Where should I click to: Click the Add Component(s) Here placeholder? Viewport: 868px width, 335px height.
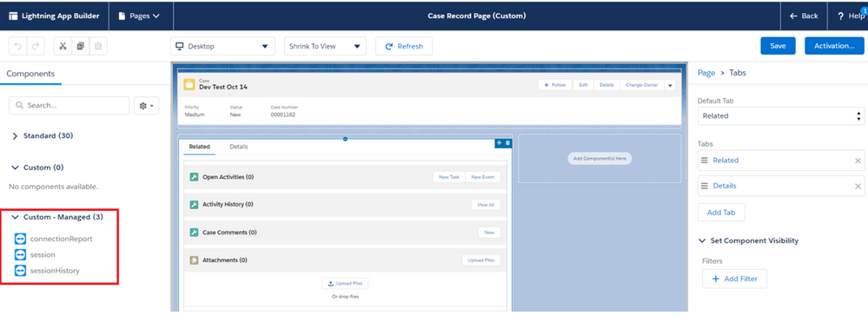click(600, 159)
